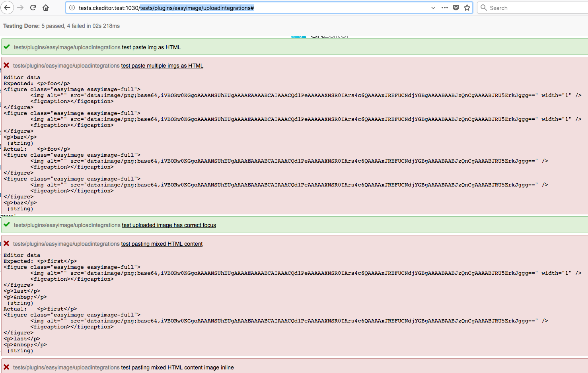This screenshot has height=373, width=588.
Task: Save this page to Pocket
Action: tap(456, 8)
